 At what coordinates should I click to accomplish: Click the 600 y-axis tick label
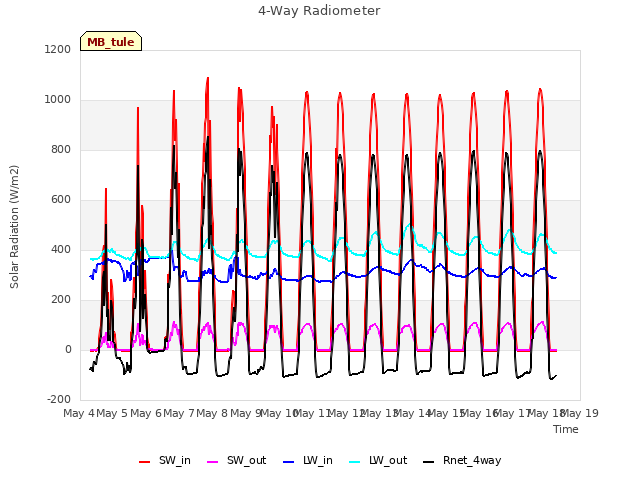pyautogui.click(x=61, y=200)
